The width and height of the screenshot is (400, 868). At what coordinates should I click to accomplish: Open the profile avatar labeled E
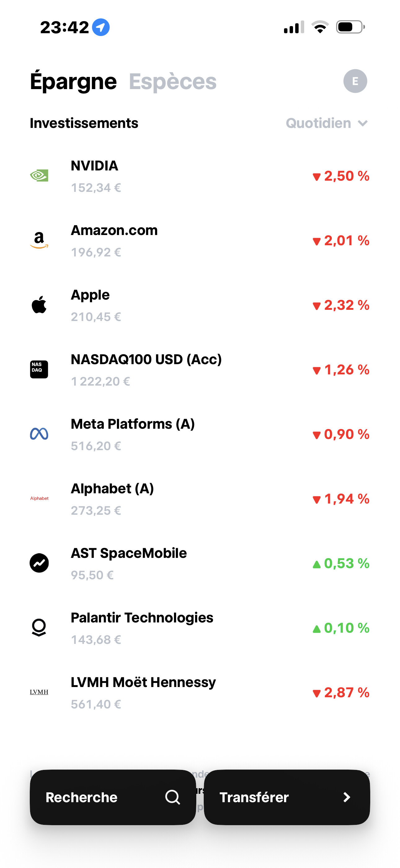(x=355, y=81)
